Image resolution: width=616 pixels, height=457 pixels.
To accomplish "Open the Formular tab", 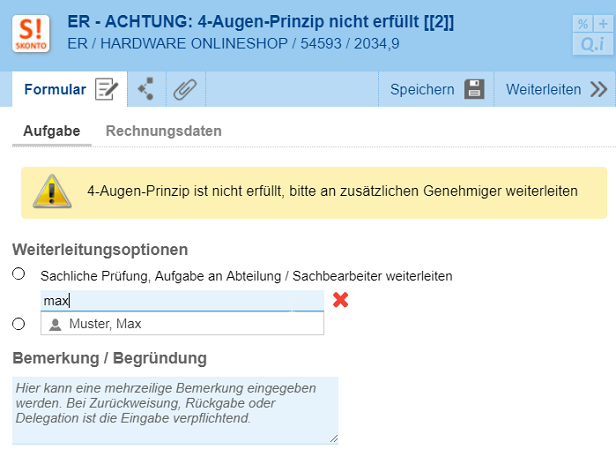I will [x=55, y=89].
